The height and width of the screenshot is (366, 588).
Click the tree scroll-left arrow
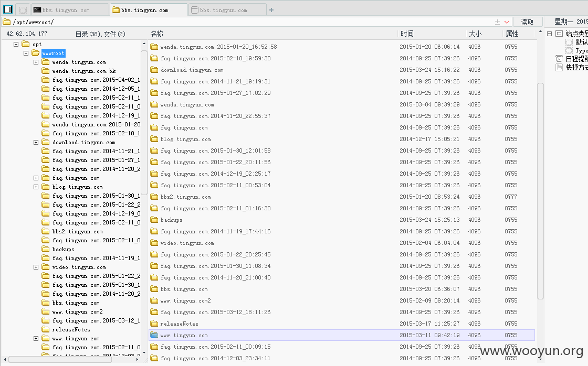point(5,360)
